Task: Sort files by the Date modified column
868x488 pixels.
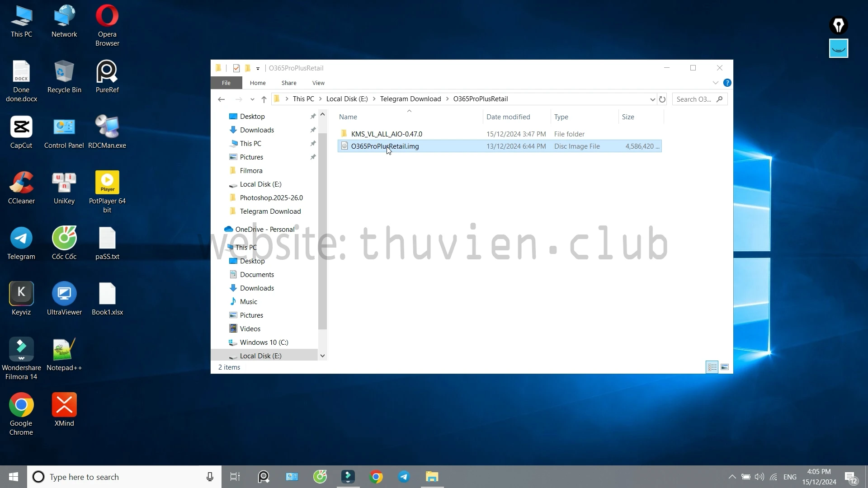Action: pos(508,117)
